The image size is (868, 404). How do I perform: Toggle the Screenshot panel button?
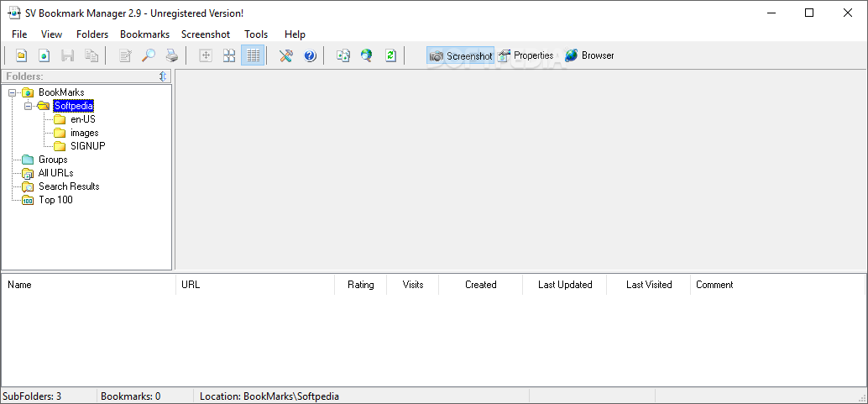tap(461, 55)
